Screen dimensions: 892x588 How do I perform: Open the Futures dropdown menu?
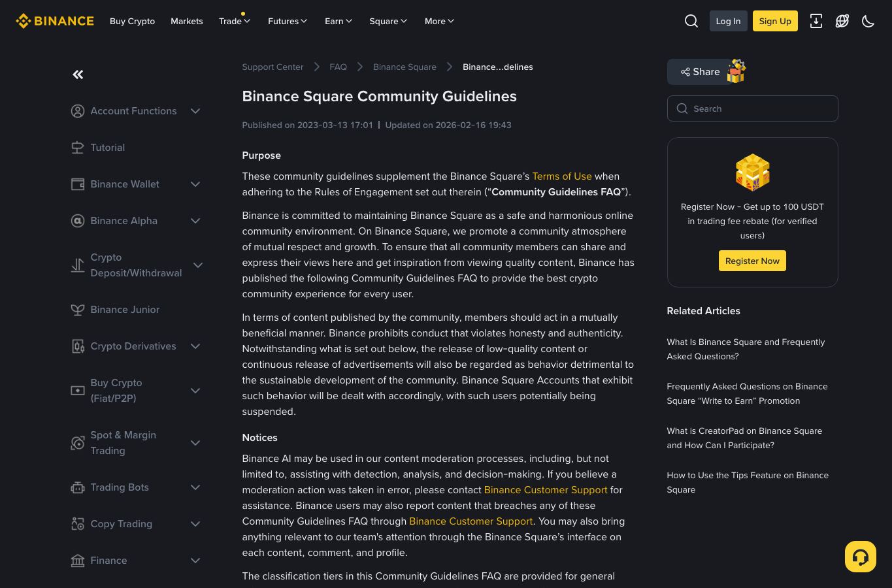288,21
